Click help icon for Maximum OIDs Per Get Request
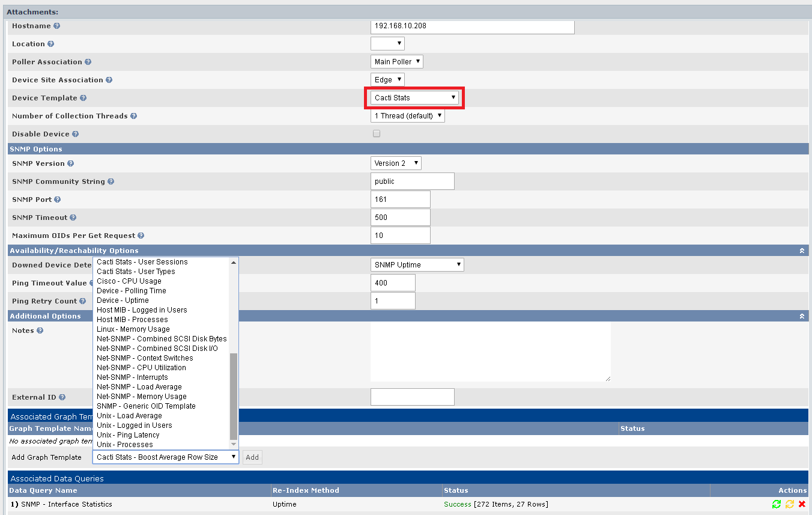The image size is (812, 515). (x=141, y=236)
